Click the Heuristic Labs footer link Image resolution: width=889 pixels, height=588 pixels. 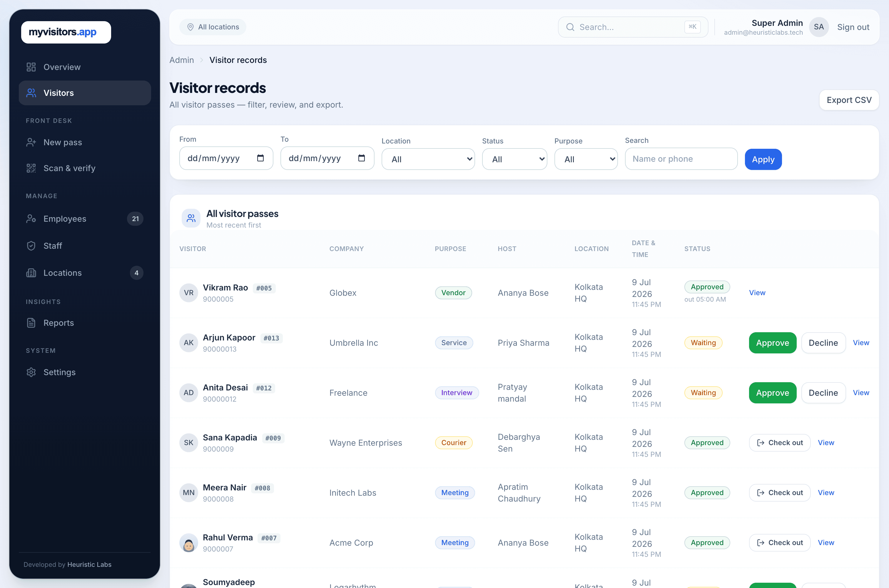coord(89,564)
